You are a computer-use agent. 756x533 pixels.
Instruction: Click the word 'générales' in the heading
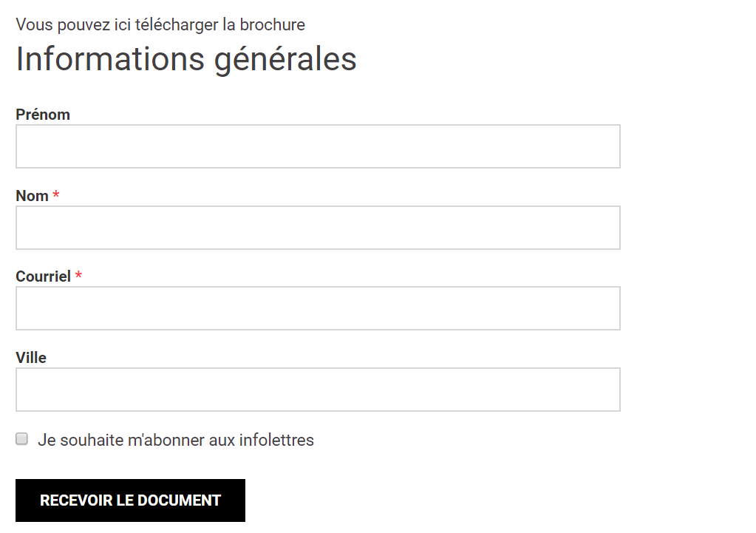285,61
